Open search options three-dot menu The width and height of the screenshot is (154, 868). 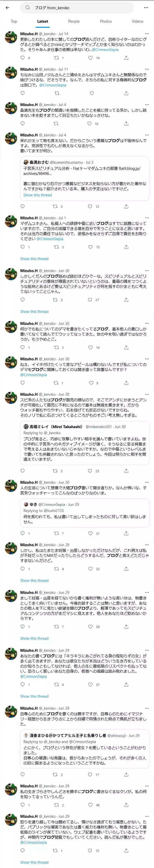pyautogui.click(x=146, y=7)
